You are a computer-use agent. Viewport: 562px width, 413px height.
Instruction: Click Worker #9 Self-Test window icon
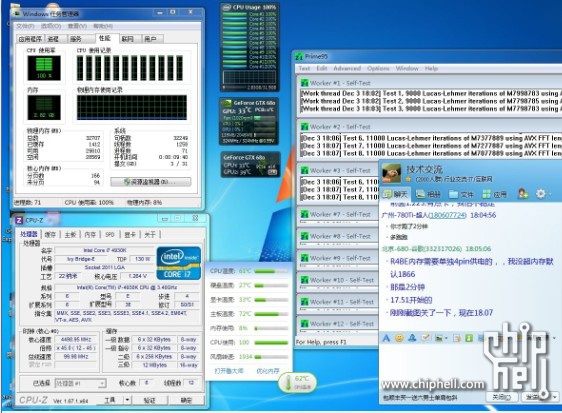pos(305,258)
